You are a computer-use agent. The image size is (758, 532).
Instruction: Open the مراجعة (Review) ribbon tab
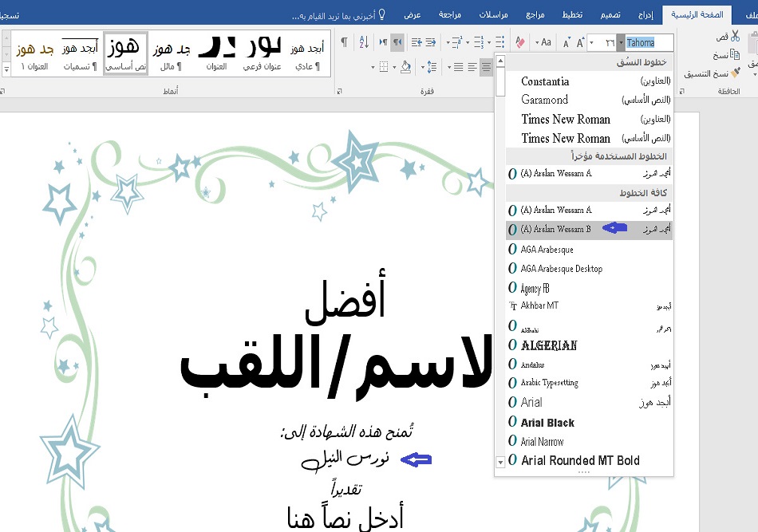click(451, 15)
